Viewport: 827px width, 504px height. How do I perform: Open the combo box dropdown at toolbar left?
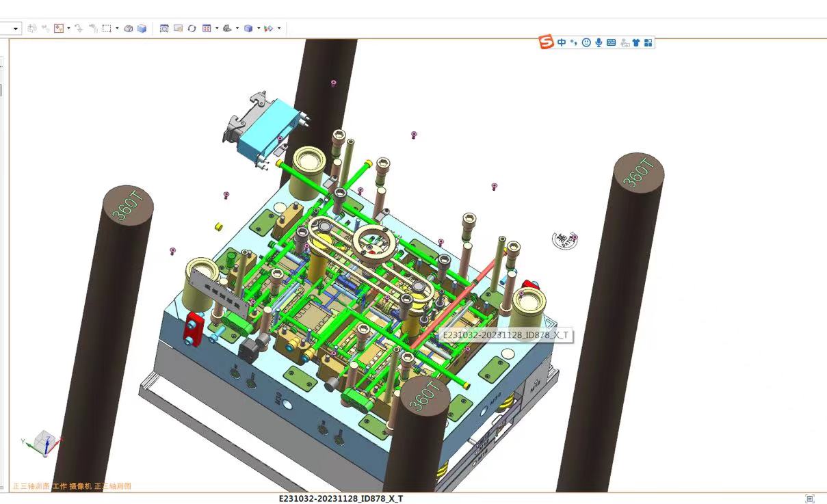pos(16,29)
